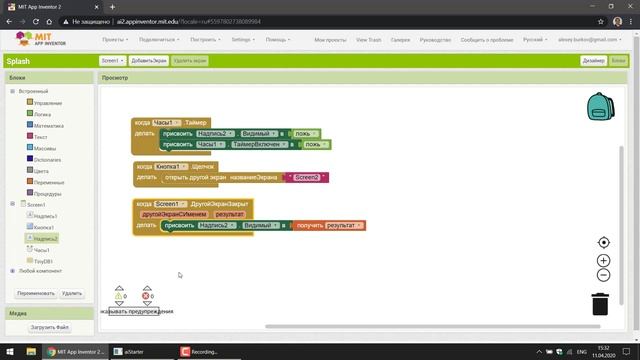
Task: Click the trash can in the workspace
Action: (600, 304)
